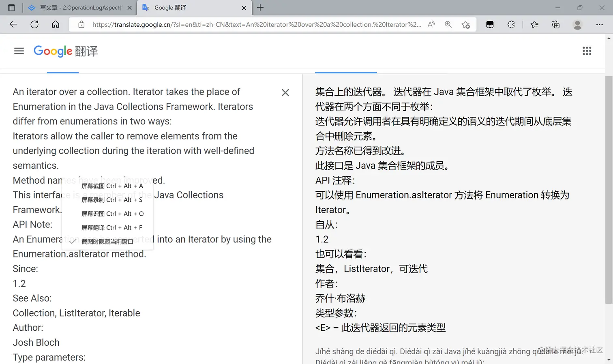The image size is (613, 364).
Task: Click translated line 'API 注释:'
Action: tap(335, 180)
